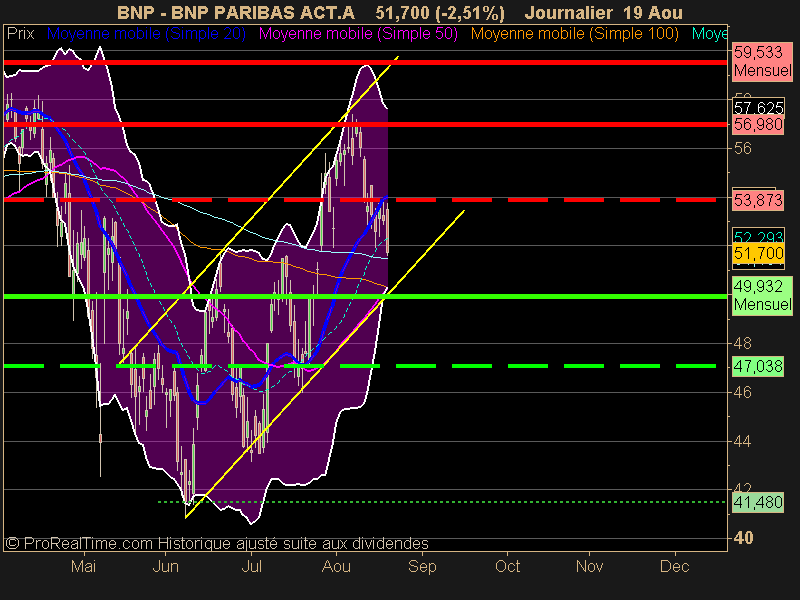Click the 53,873 dashed resistance label
Viewport: 800px width, 600px height.
point(758,200)
